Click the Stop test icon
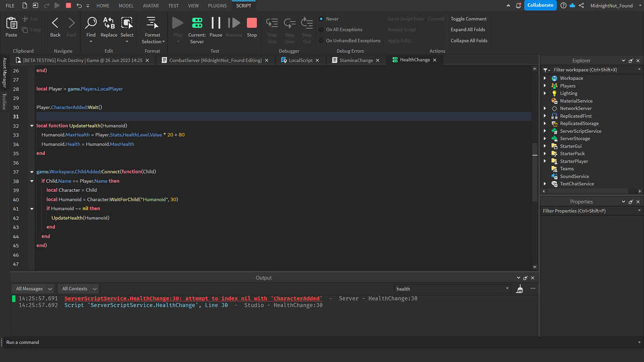The height and width of the screenshot is (362, 644). tap(252, 22)
